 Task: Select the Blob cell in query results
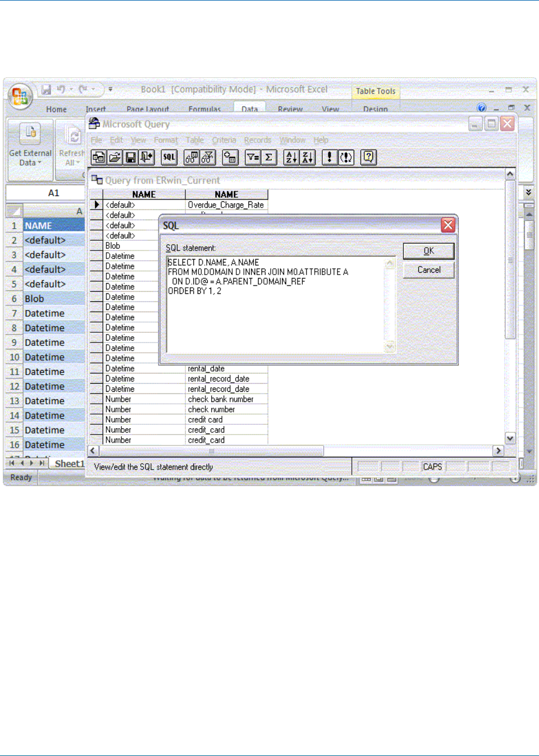[x=144, y=246]
